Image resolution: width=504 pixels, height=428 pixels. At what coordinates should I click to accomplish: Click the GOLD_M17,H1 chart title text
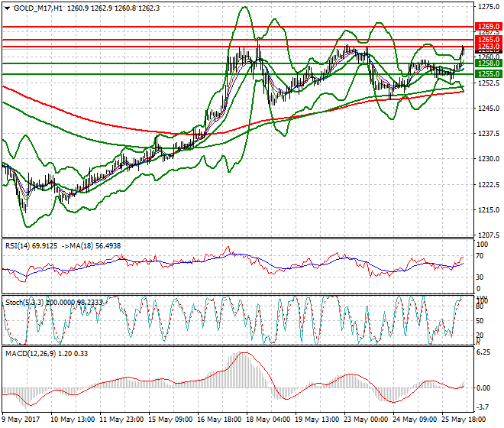tap(38, 8)
